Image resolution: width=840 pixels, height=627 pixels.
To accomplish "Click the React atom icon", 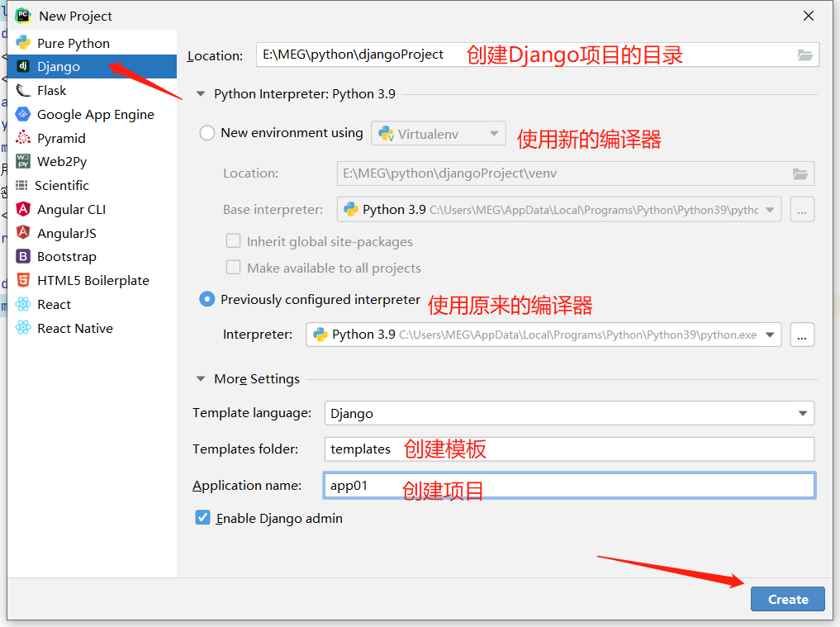I will pyautogui.click(x=23, y=304).
